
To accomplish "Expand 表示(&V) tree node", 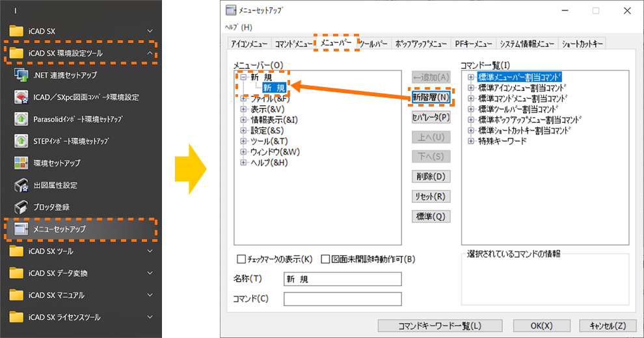I will point(243,109).
